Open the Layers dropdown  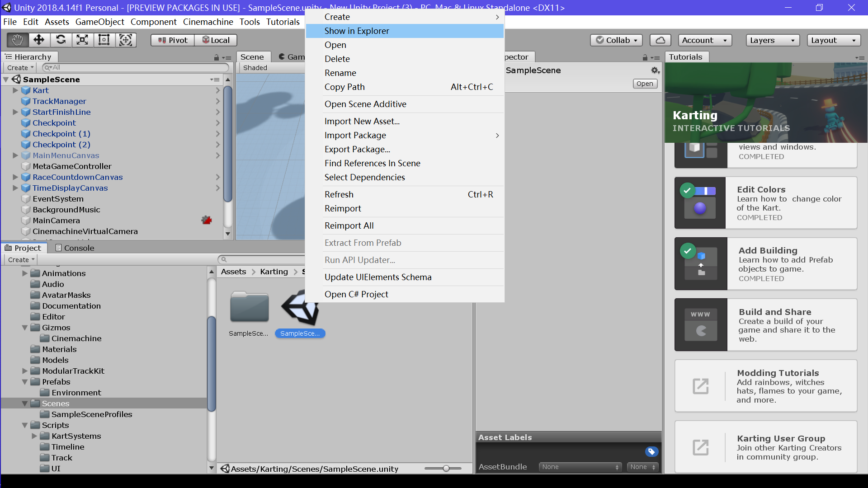click(772, 40)
